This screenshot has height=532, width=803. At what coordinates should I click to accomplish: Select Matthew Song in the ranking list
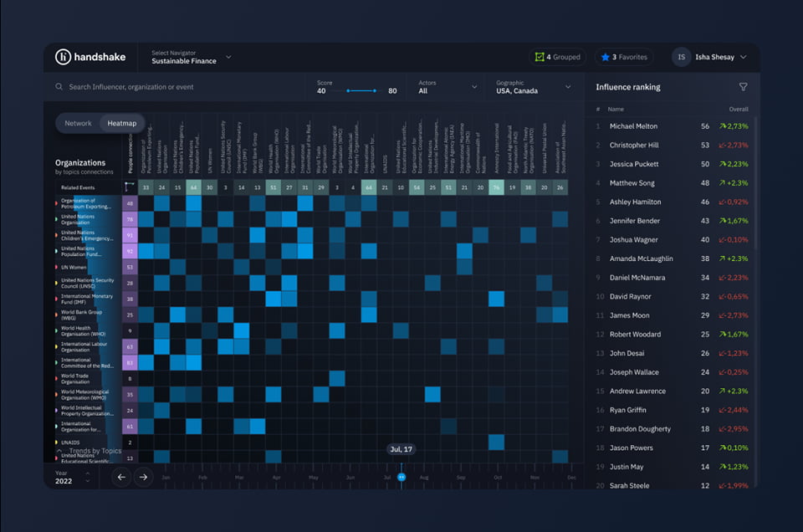tap(672, 183)
